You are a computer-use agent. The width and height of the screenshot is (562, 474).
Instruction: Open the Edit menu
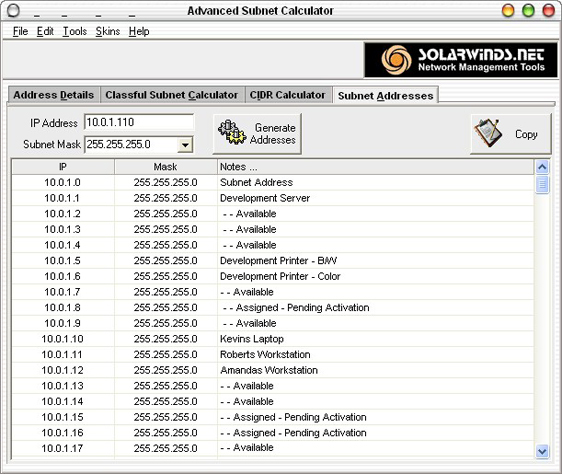pos(45,32)
